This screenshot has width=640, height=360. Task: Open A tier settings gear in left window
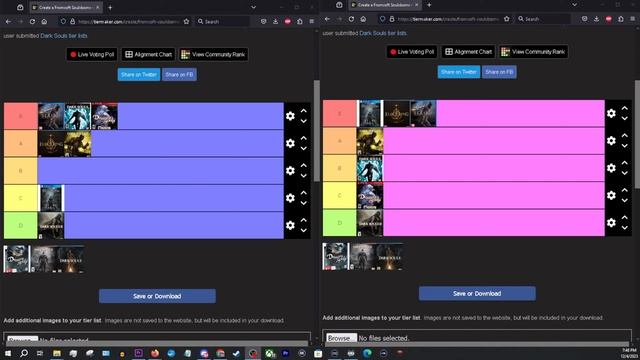point(290,143)
